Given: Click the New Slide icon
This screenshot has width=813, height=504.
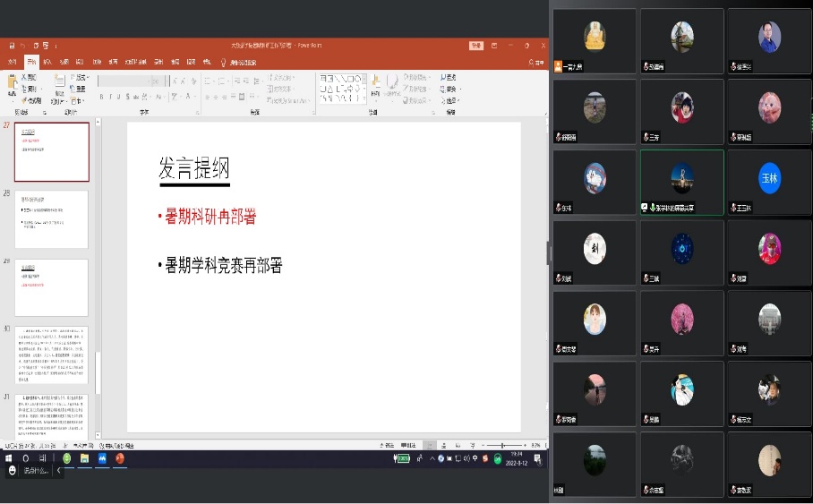Looking at the screenshot, I should tap(59, 87).
